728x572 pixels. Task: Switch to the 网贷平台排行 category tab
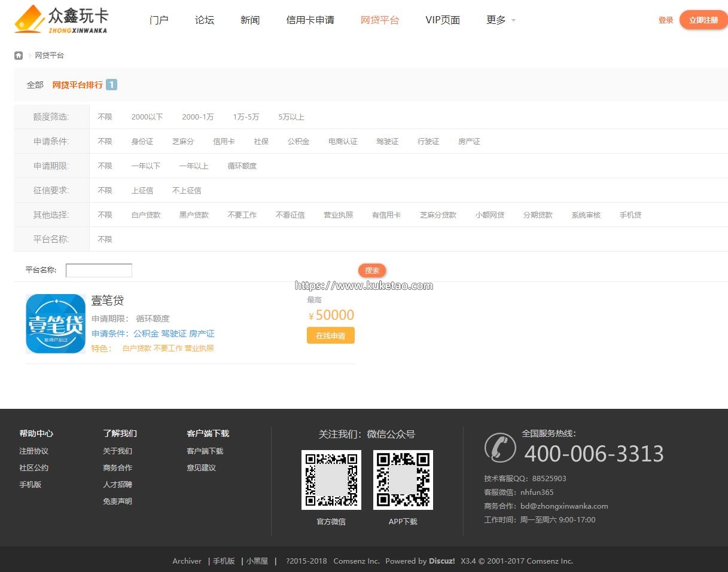pos(77,85)
